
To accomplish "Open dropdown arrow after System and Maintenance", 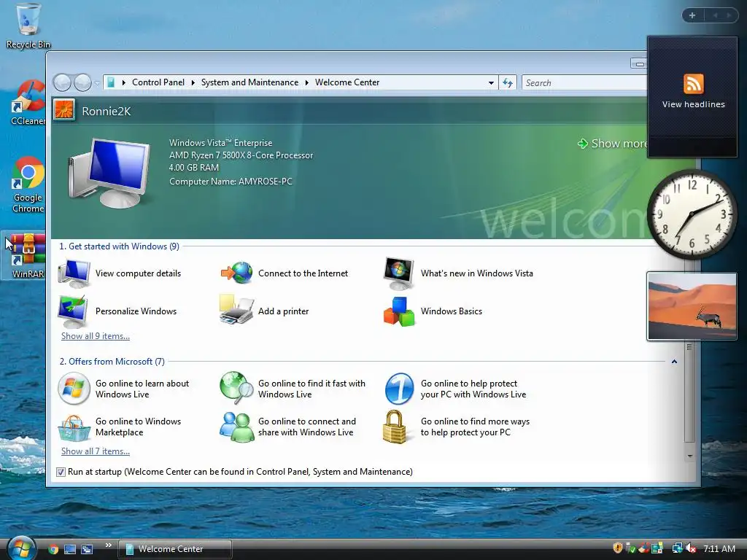I will (307, 82).
